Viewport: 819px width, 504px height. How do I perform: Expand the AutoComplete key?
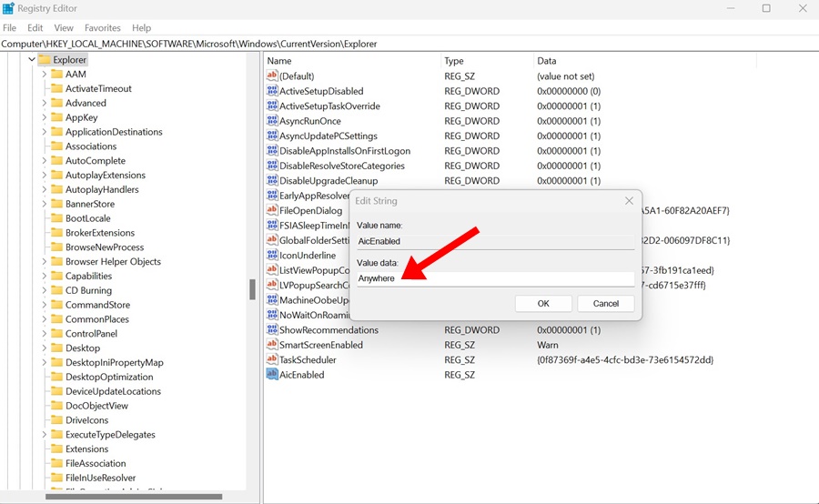tap(45, 161)
